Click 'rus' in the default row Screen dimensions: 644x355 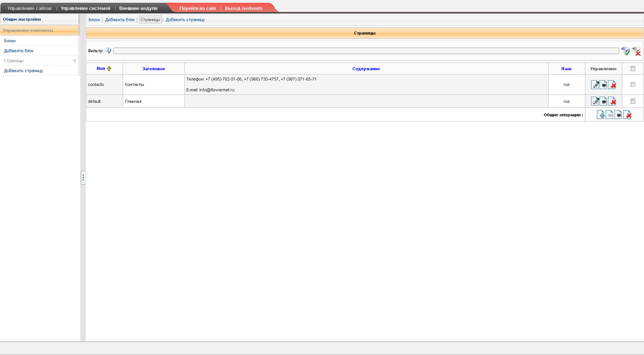[x=567, y=102]
